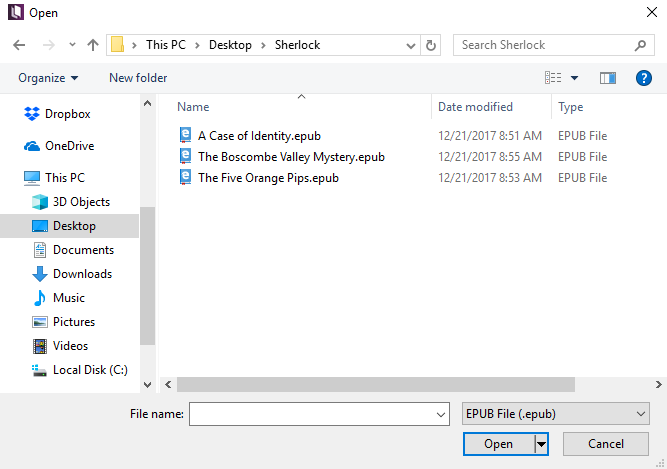Click the Cancel button
Image resolution: width=667 pixels, height=469 pixels.
(x=606, y=444)
